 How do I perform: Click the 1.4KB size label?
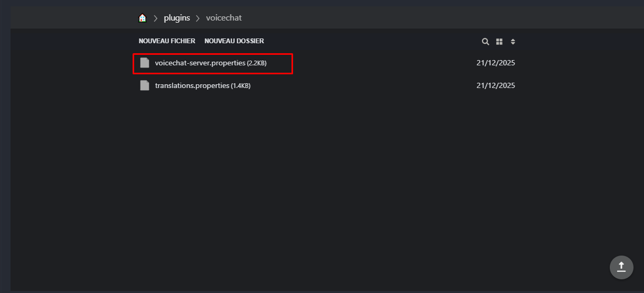click(x=240, y=86)
